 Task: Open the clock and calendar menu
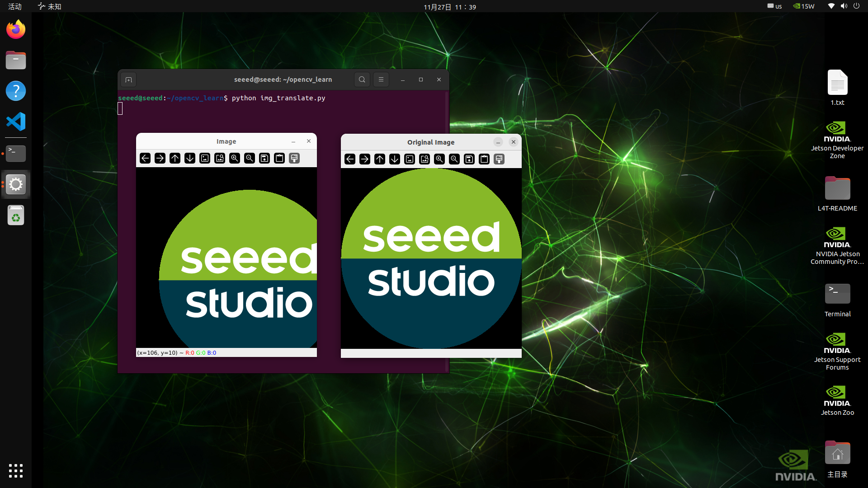450,7
